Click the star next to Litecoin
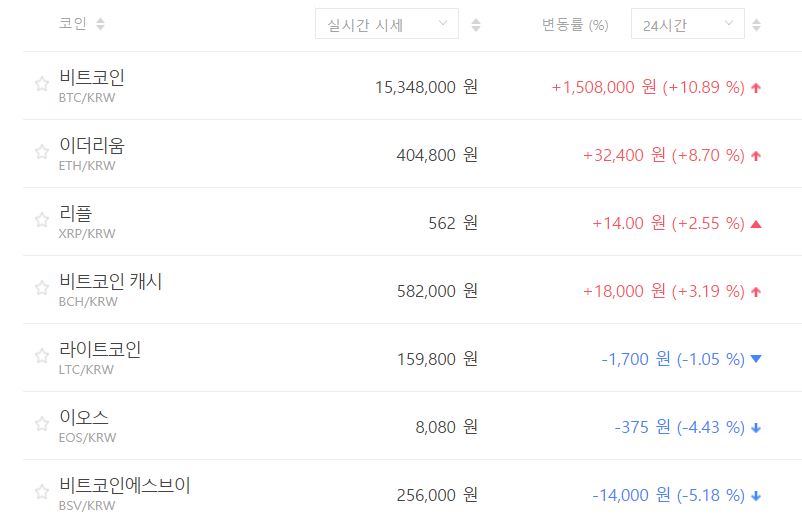 (42, 356)
